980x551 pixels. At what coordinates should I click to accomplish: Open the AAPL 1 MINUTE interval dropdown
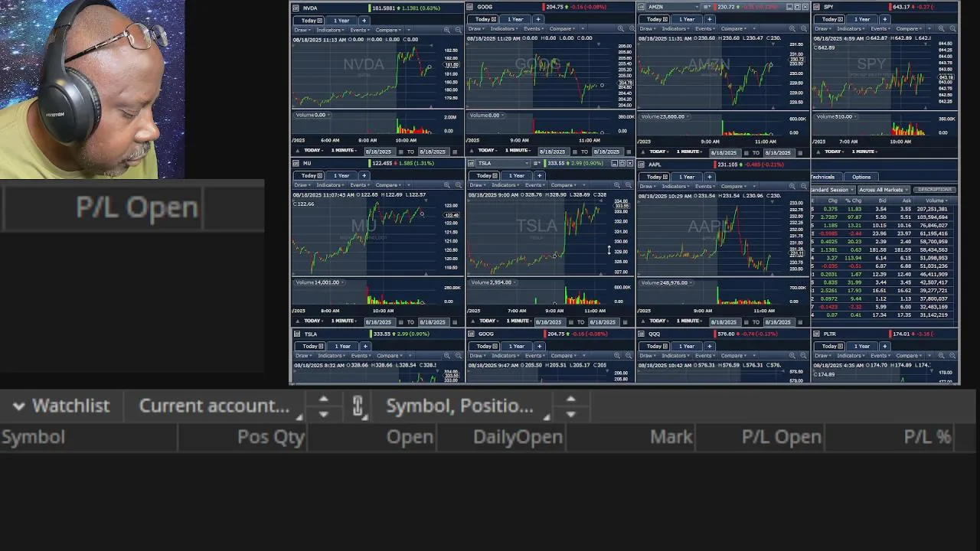[x=689, y=322]
